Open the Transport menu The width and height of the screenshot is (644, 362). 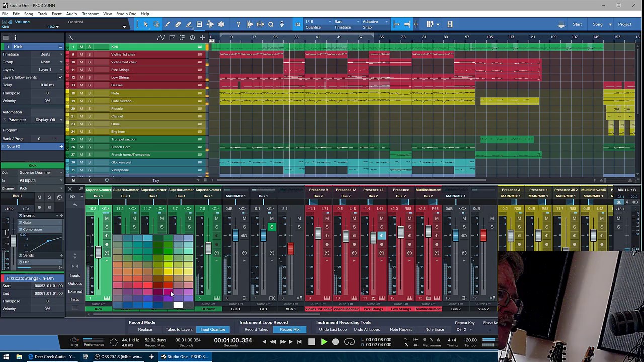90,14
